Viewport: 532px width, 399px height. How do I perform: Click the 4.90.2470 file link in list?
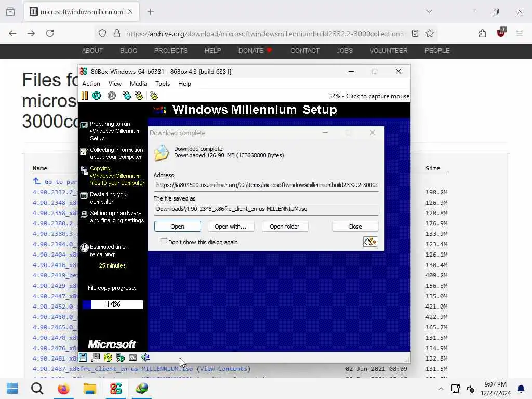(55, 338)
